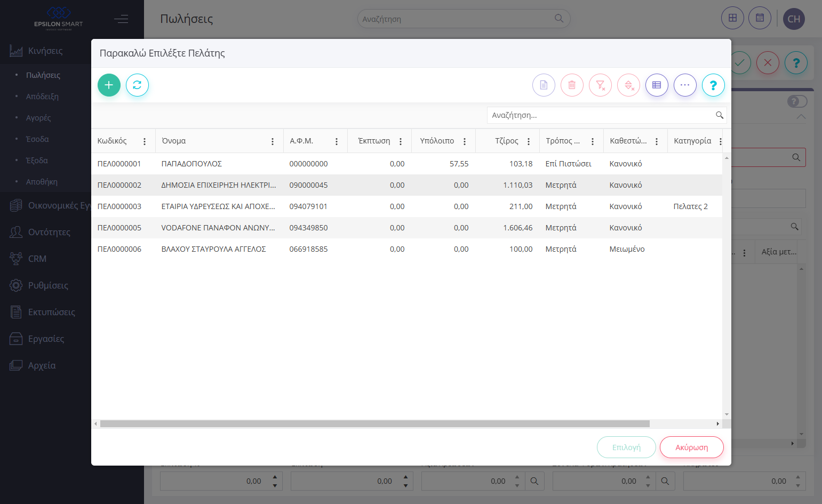This screenshot has width=822, height=504.
Task: Sort by the Κατηγορία column header
Action: point(692,141)
